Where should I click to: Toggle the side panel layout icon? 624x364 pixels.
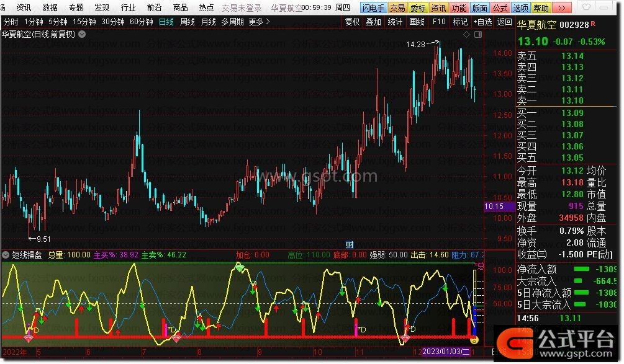click(x=478, y=35)
